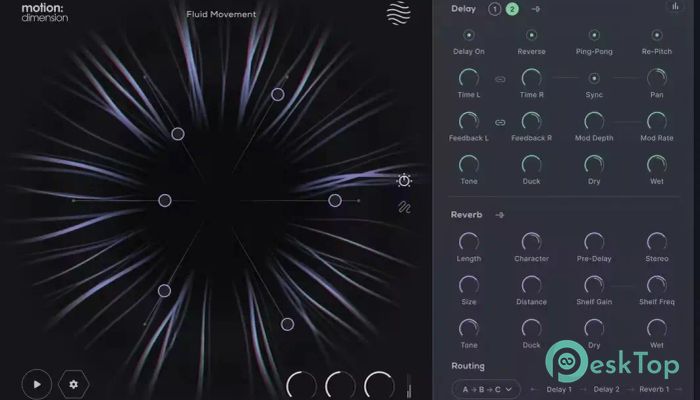Click the Pre-Delay reverb knob

594,242
